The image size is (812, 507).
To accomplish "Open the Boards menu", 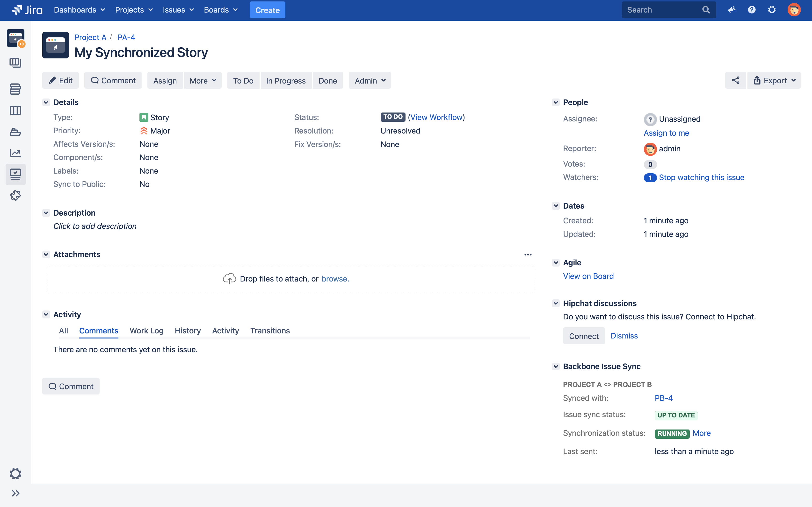I will click(x=220, y=10).
